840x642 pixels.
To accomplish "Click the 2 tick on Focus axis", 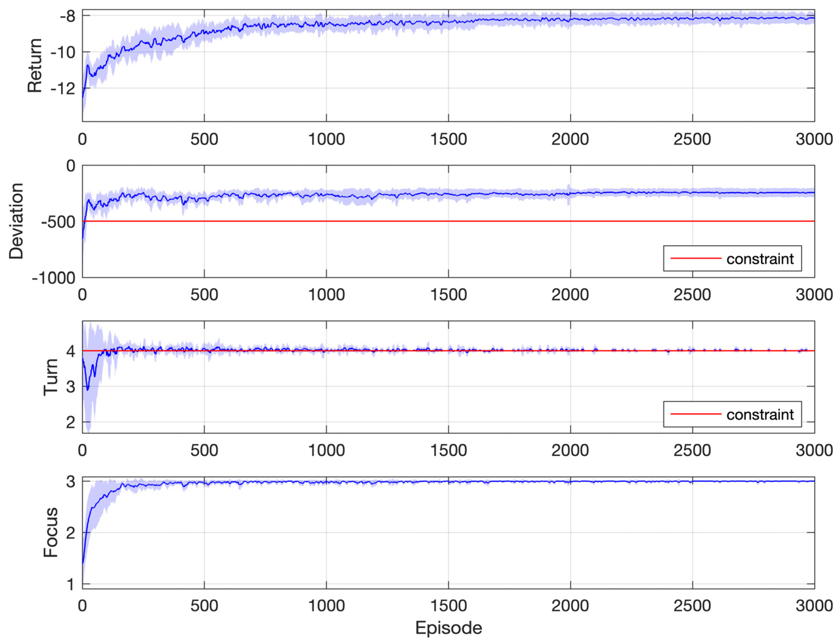I will [x=71, y=533].
